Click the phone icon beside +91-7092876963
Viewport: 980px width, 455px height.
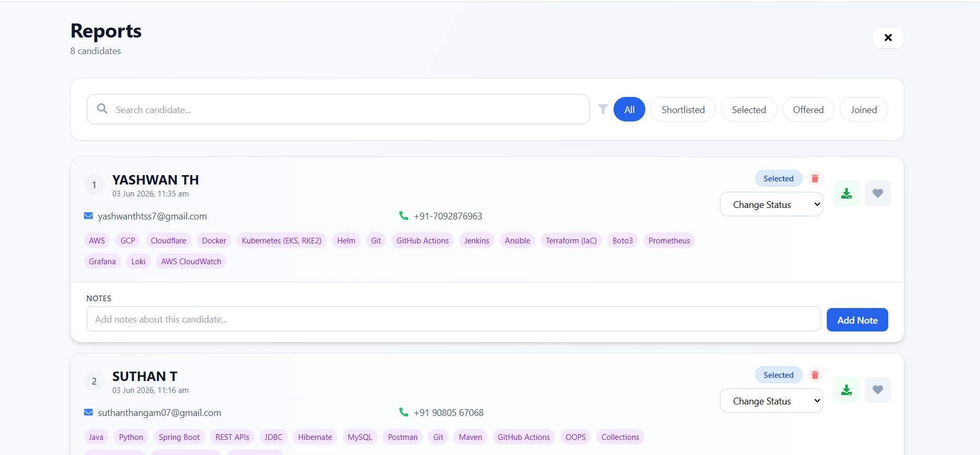403,215
